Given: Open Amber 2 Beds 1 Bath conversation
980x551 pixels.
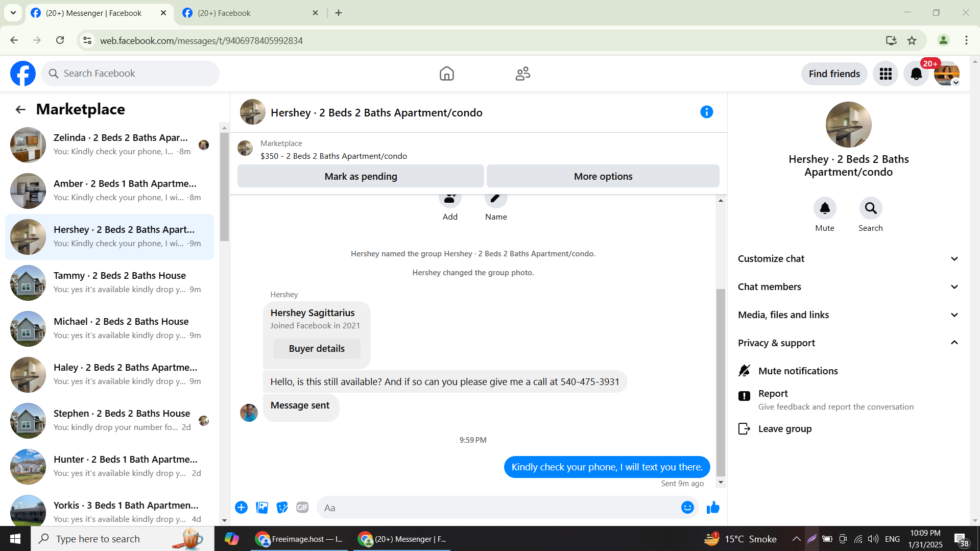Looking at the screenshot, I should (110, 191).
